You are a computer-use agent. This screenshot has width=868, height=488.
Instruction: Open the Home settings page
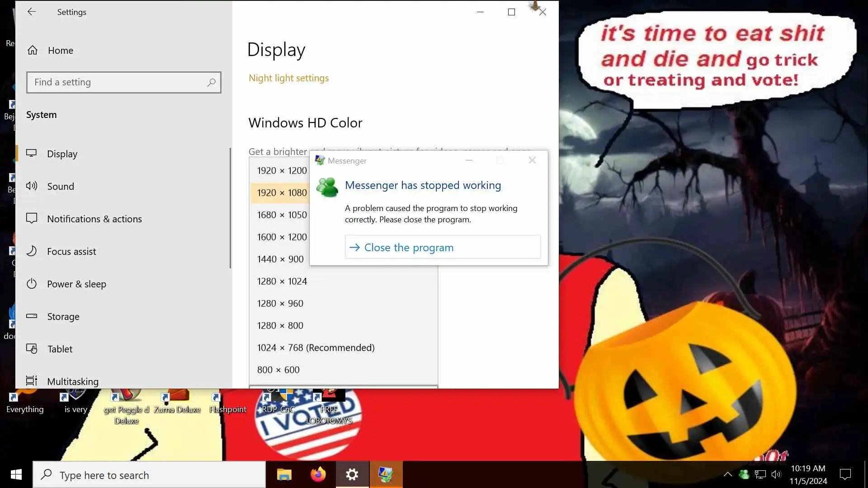(x=60, y=50)
